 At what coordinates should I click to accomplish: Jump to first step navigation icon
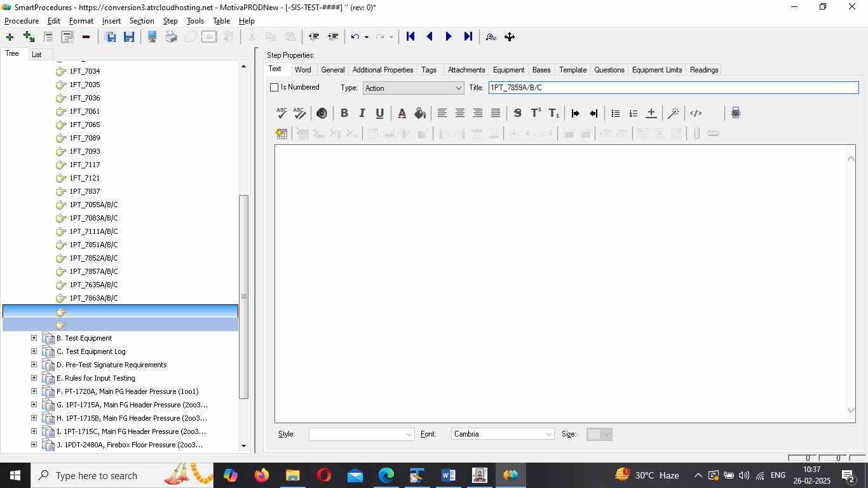[x=410, y=37]
